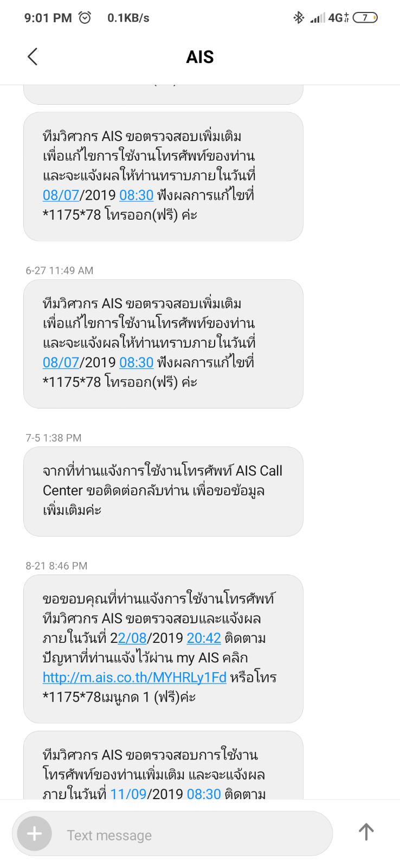Tap 08:30 link in bottom message
Image resolution: width=400 pixels, height=868 pixels.
(x=203, y=794)
